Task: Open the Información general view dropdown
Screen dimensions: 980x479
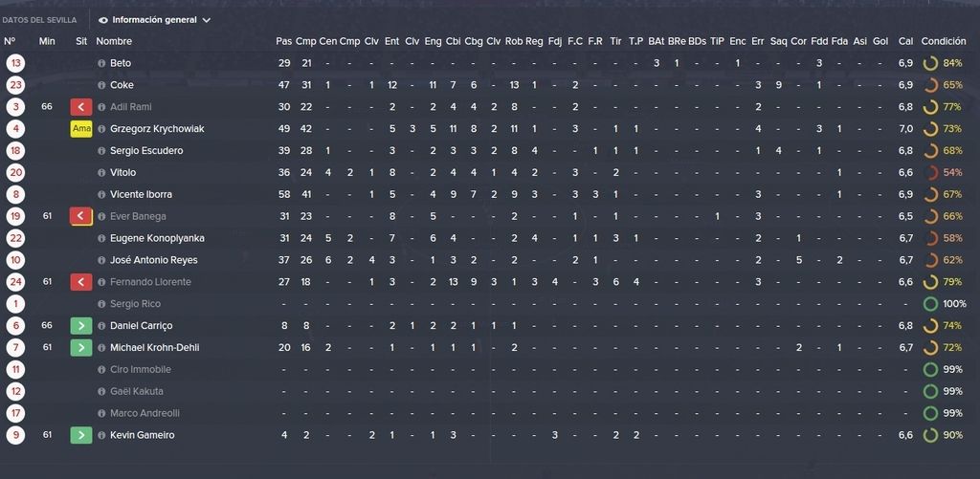Action: coord(154,20)
